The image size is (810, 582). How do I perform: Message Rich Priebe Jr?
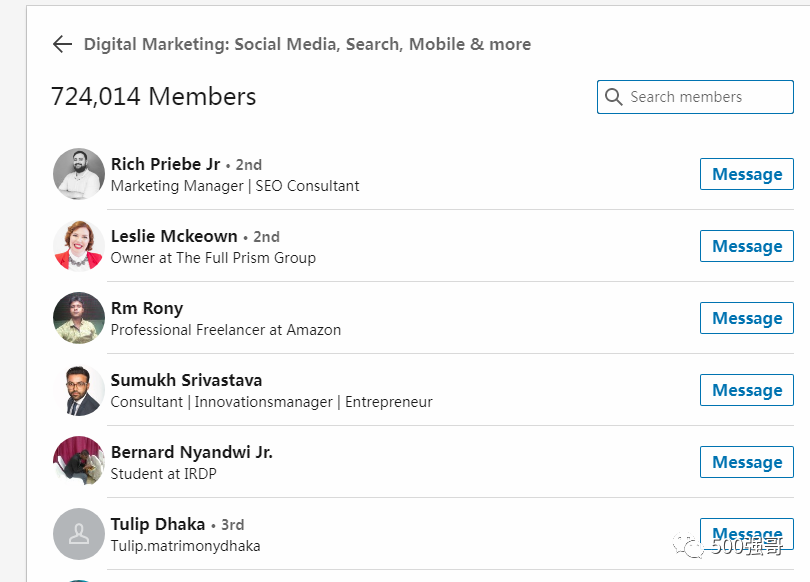click(x=746, y=174)
